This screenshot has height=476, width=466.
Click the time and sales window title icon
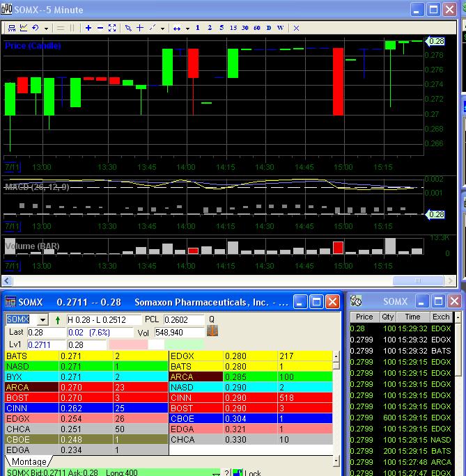coord(356,301)
